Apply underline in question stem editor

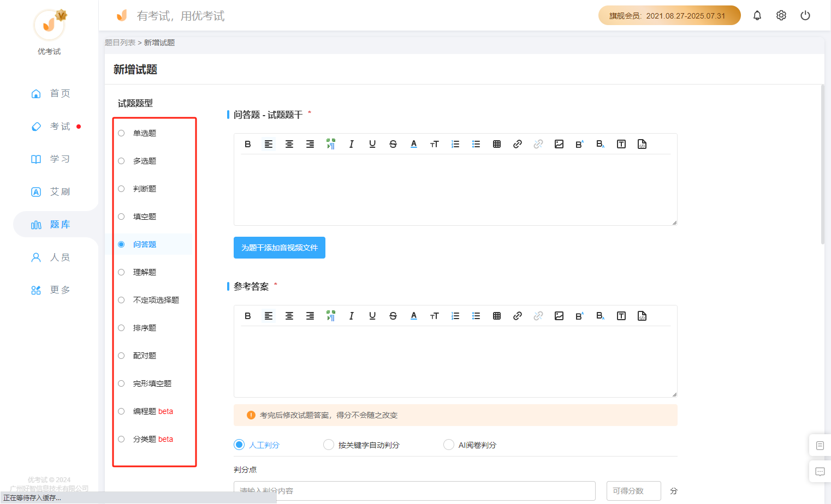click(372, 144)
